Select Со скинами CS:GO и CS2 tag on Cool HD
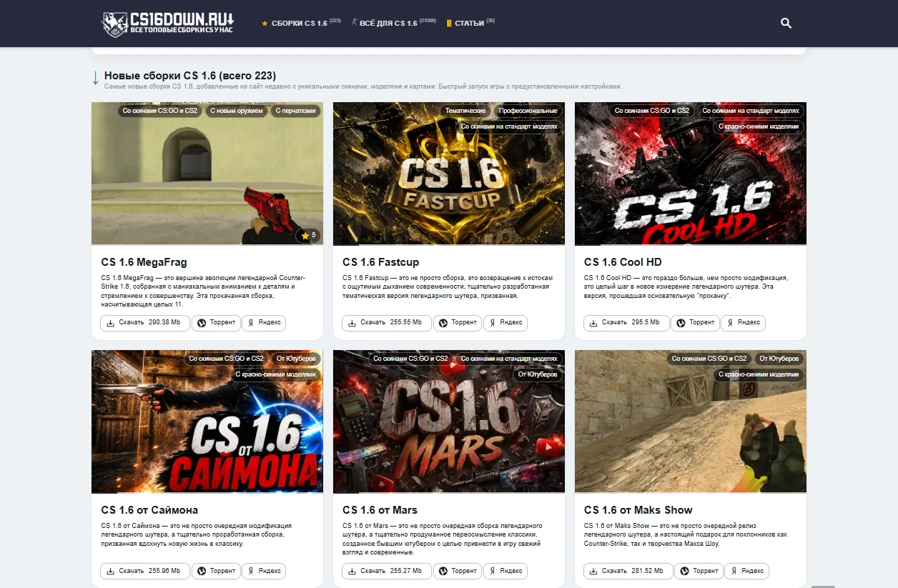 coord(652,111)
